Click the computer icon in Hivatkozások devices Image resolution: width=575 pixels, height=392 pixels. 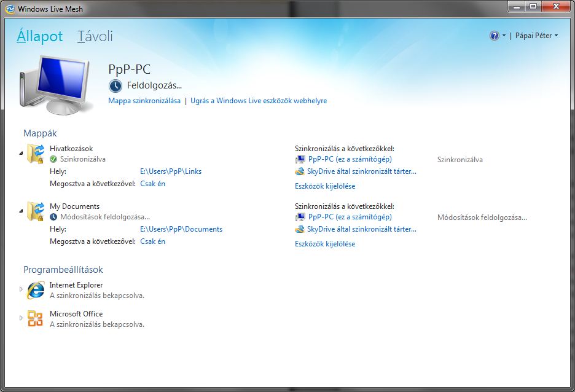tap(300, 159)
